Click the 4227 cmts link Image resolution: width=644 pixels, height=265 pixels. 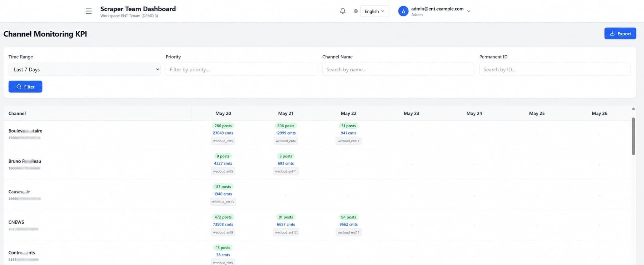point(223,163)
